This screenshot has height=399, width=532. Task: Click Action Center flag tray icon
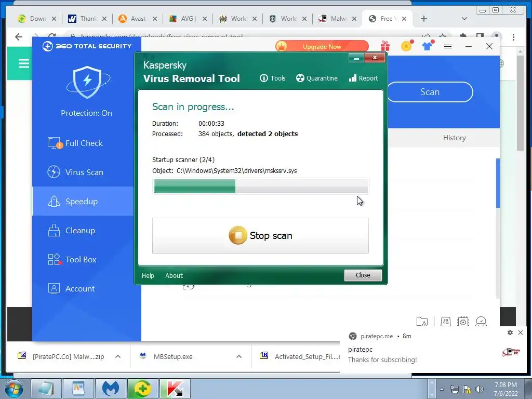pos(467,389)
